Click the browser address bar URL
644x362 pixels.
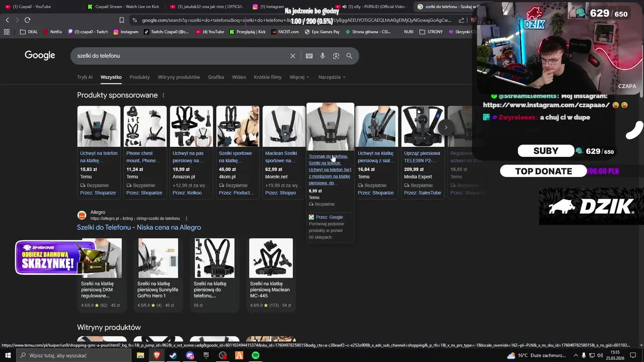click(x=297, y=20)
